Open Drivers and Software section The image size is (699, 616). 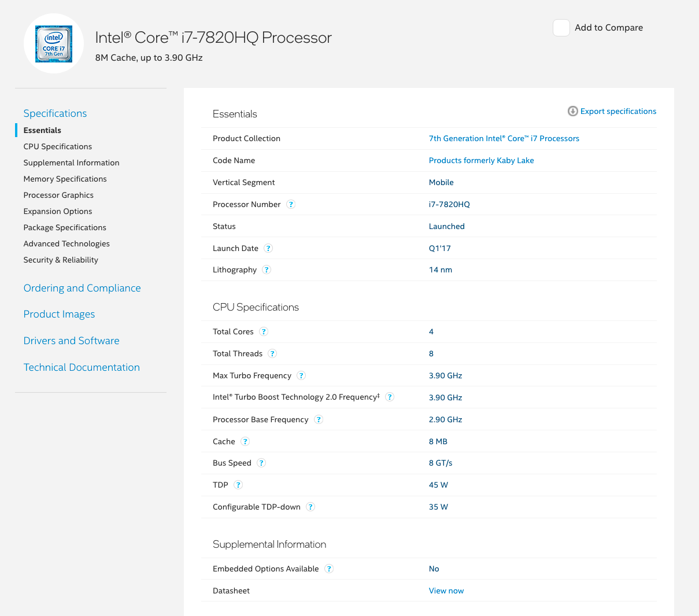pyautogui.click(x=71, y=341)
